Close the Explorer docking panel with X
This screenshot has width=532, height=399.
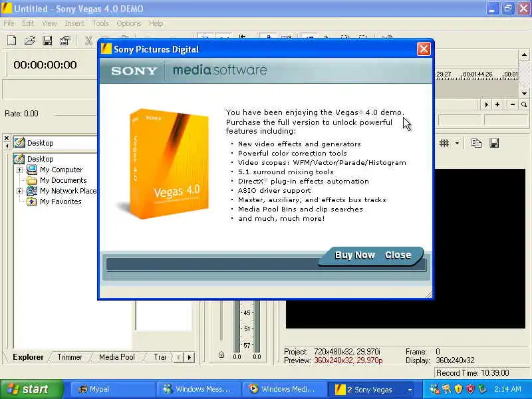pos(7,138)
